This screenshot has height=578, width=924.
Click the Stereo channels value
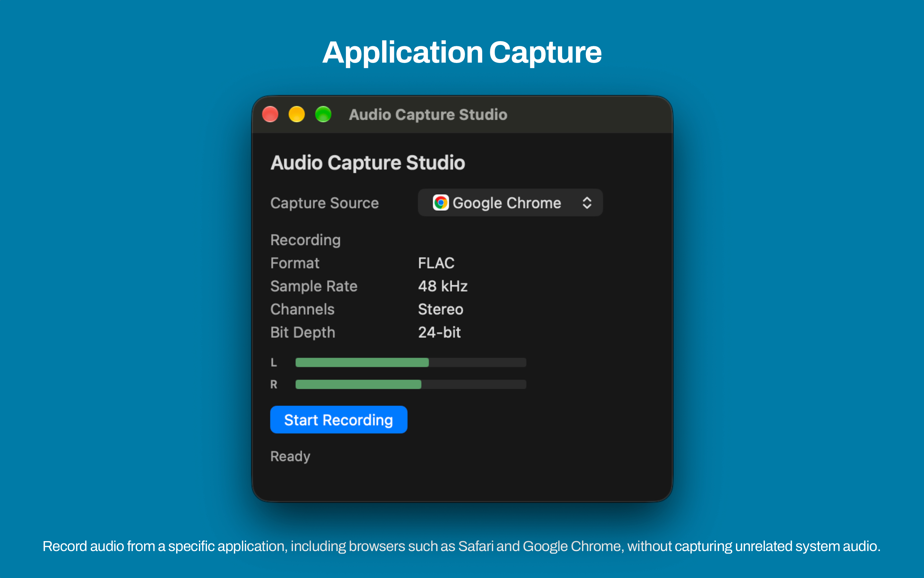tap(441, 309)
